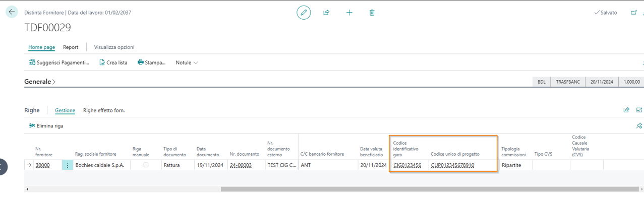Click Stampa action
Screen dimensions: 644x200
(151, 62)
